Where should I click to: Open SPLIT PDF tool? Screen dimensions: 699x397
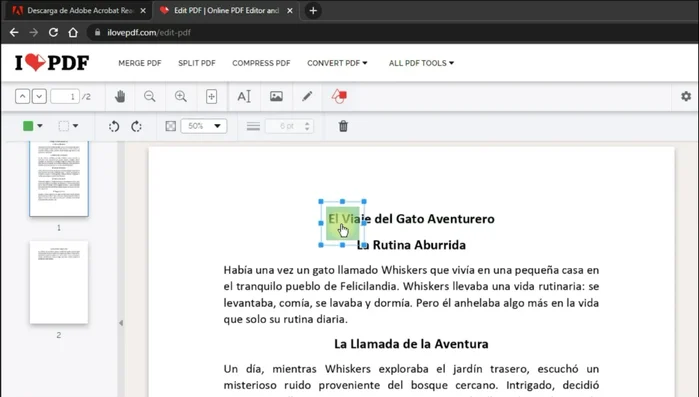[197, 63]
